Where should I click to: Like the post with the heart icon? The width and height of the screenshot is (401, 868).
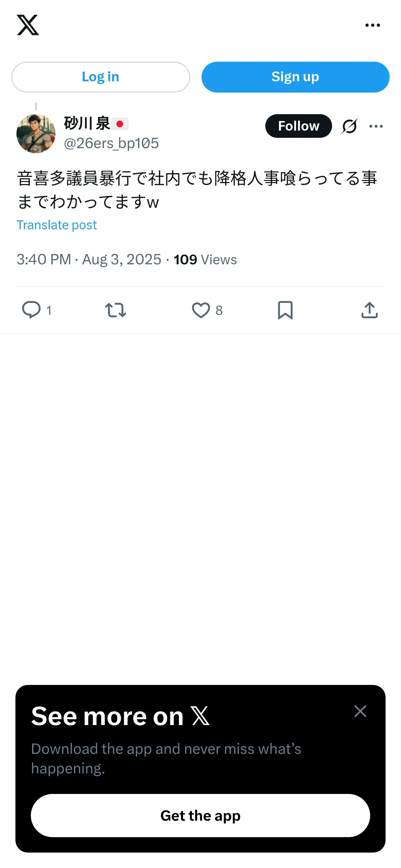coord(201,310)
